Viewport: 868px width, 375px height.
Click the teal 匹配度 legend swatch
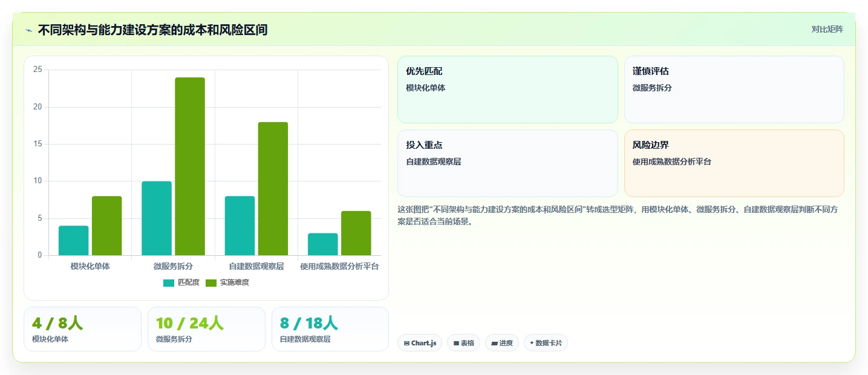pyautogui.click(x=169, y=283)
